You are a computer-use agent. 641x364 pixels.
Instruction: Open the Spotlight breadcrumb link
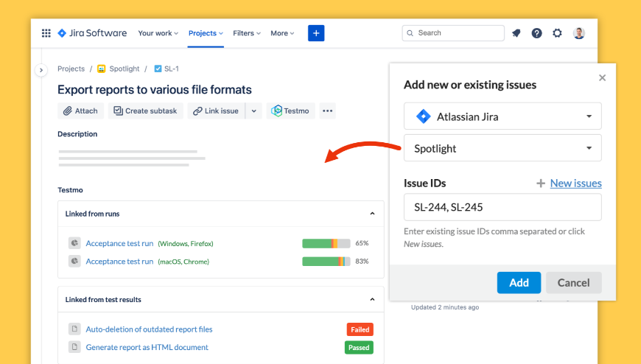click(125, 69)
